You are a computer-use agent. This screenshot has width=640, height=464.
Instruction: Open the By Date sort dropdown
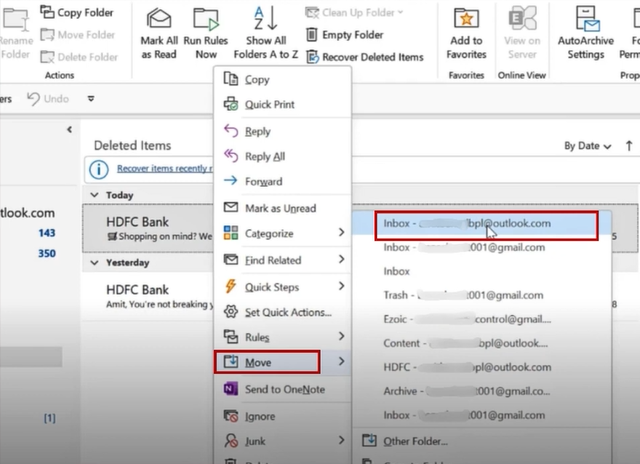(587, 146)
